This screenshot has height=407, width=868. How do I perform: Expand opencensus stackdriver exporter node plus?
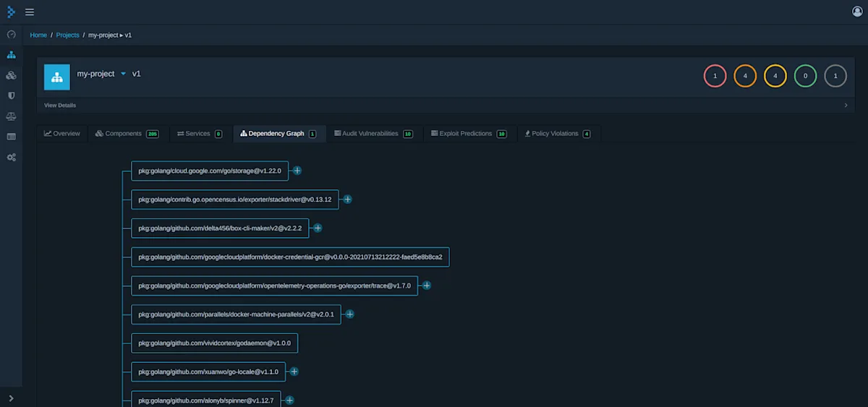tap(347, 199)
